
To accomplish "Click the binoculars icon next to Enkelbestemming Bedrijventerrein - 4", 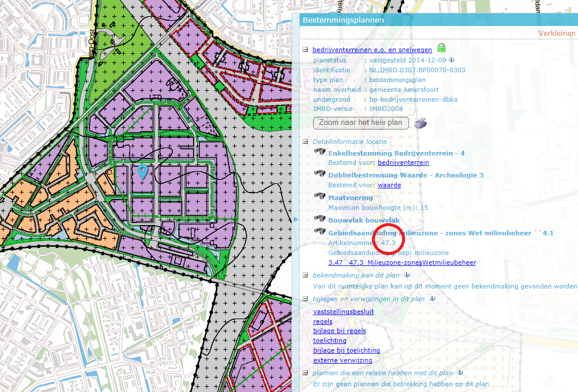I will click(x=319, y=151).
